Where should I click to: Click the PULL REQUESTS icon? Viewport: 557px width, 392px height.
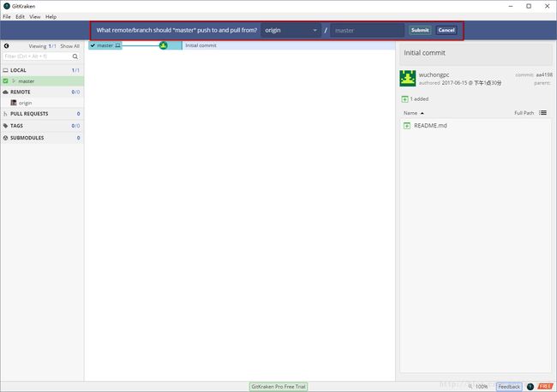5,114
